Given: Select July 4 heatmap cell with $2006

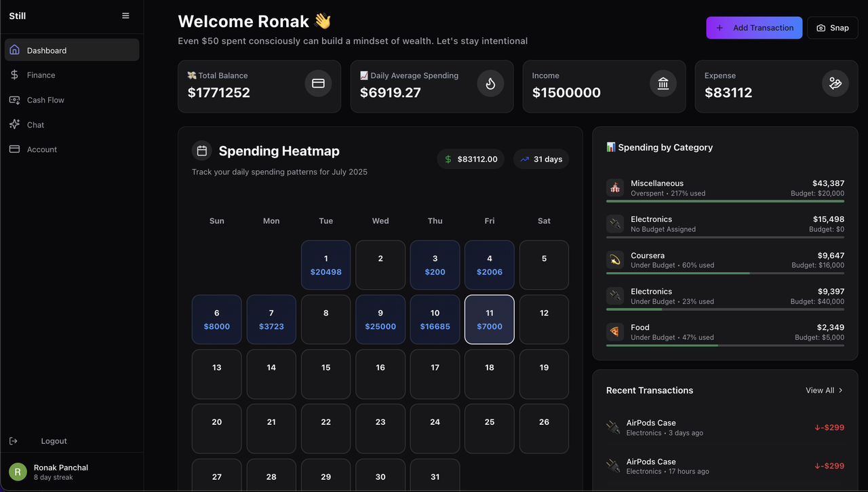Looking at the screenshot, I should (490, 265).
